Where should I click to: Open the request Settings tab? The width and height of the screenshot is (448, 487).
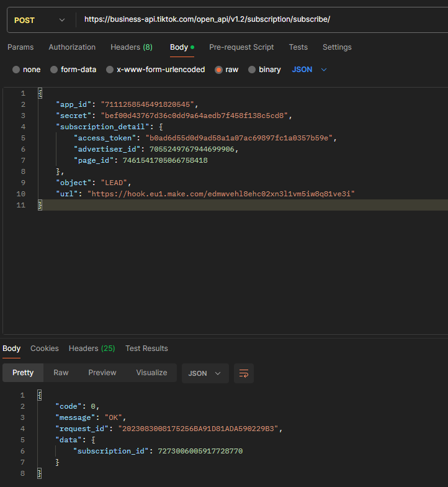click(x=337, y=47)
